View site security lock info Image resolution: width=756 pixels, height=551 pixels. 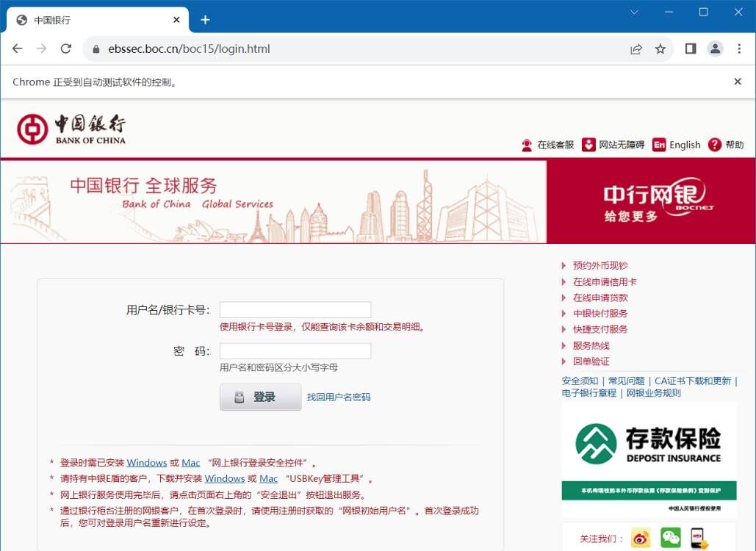(96, 49)
